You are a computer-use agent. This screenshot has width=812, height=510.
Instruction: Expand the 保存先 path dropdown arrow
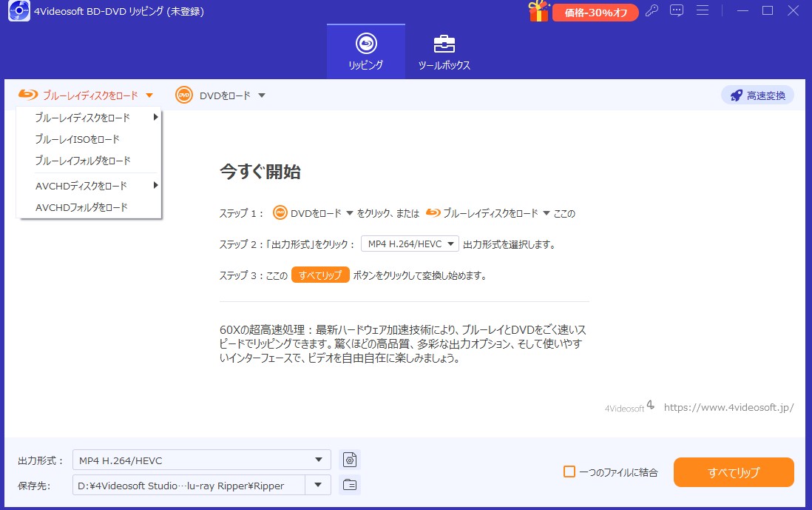coord(318,485)
